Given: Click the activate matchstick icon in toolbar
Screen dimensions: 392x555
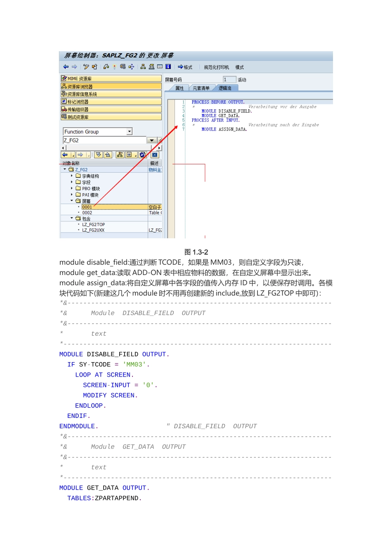Looking at the screenshot, I should point(114,67).
